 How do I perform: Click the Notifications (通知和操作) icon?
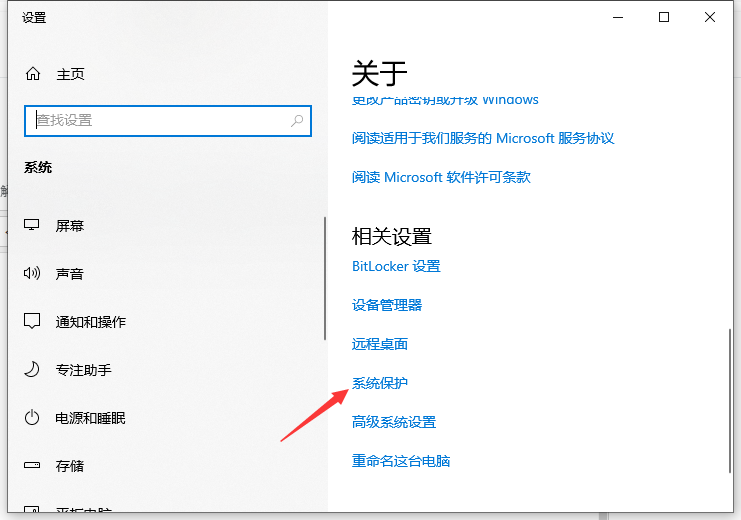pos(33,322)
